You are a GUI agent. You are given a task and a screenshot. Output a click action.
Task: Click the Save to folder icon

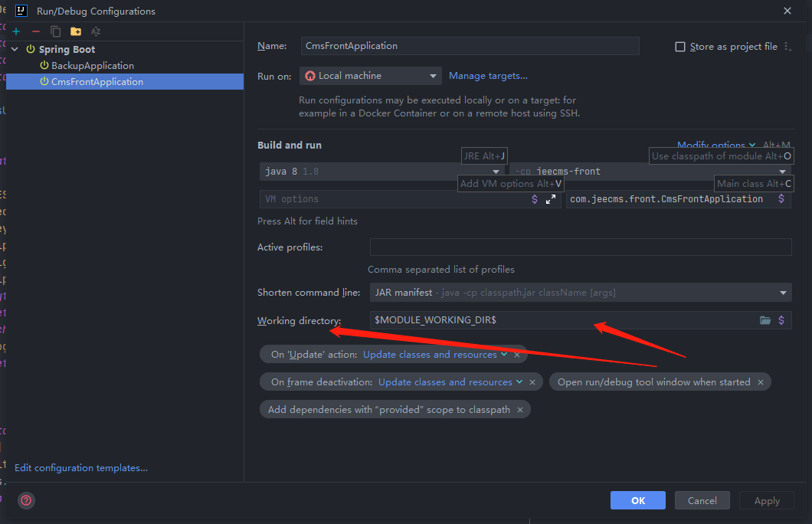click(76, 31)
